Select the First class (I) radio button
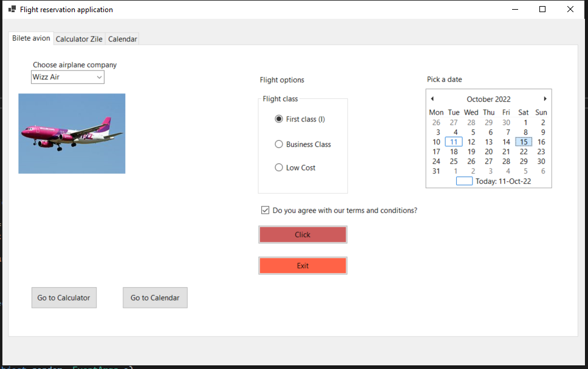Screen dimensions: 588x369 (279, 119)
